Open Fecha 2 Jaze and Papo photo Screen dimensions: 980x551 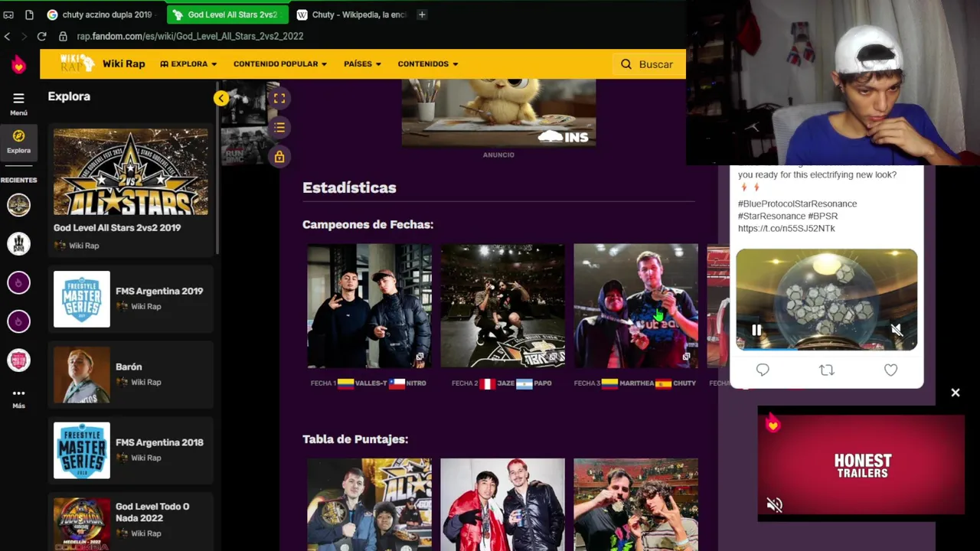tap(502, 306)
